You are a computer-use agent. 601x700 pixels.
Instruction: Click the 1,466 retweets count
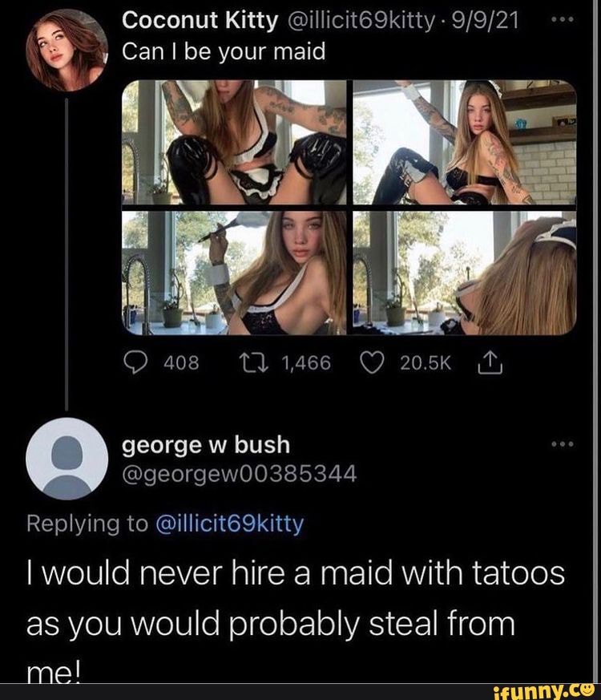[305, 366]
